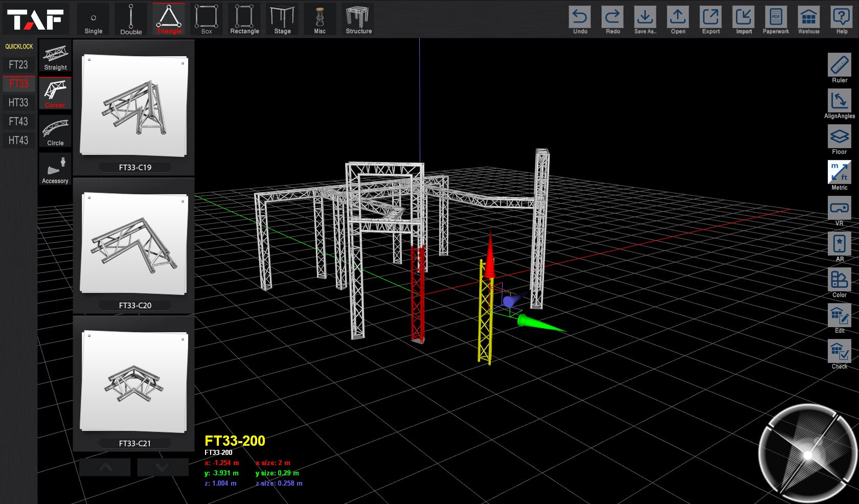Open the Stage category
Screen dimensions: 859x504
click(282, 19)
